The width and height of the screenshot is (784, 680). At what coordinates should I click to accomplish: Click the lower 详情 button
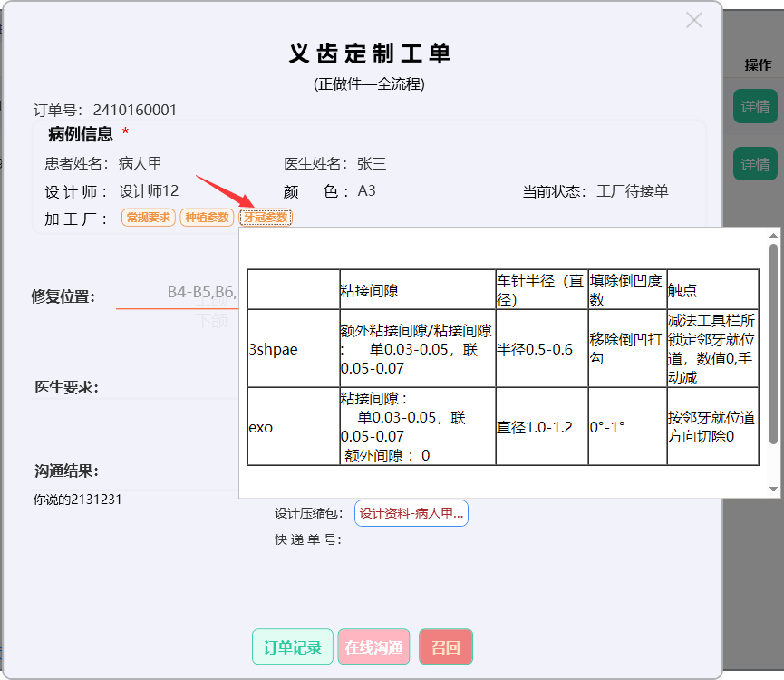click(x=754, y=164)
